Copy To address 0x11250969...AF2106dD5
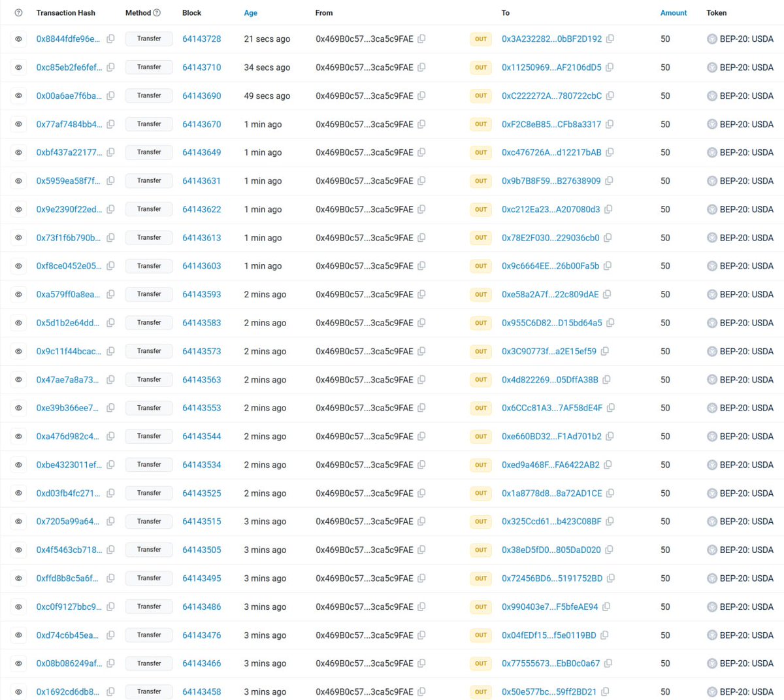The width and height of the screenshot is (784, 700). [x=610, y=67]
